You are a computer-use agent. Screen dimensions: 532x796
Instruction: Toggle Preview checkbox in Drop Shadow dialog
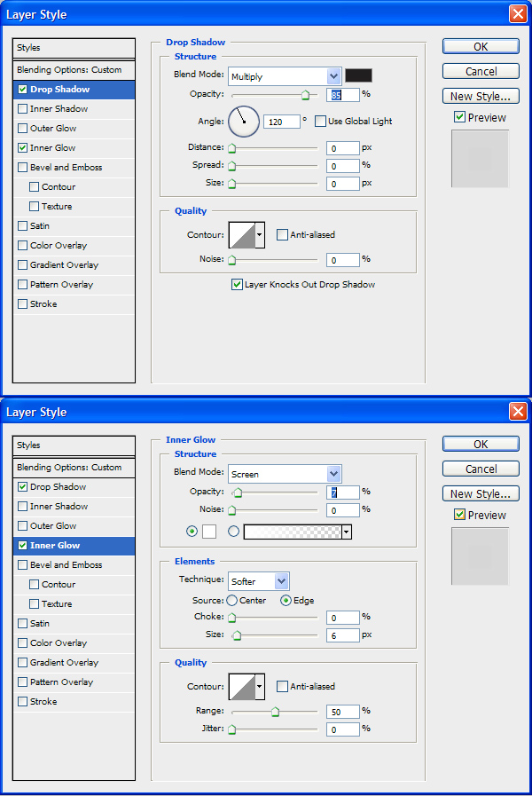click(459, 117)
